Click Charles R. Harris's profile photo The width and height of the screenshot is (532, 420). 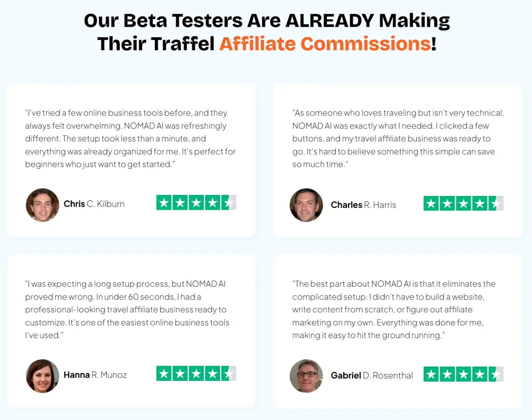coord(306,205)
